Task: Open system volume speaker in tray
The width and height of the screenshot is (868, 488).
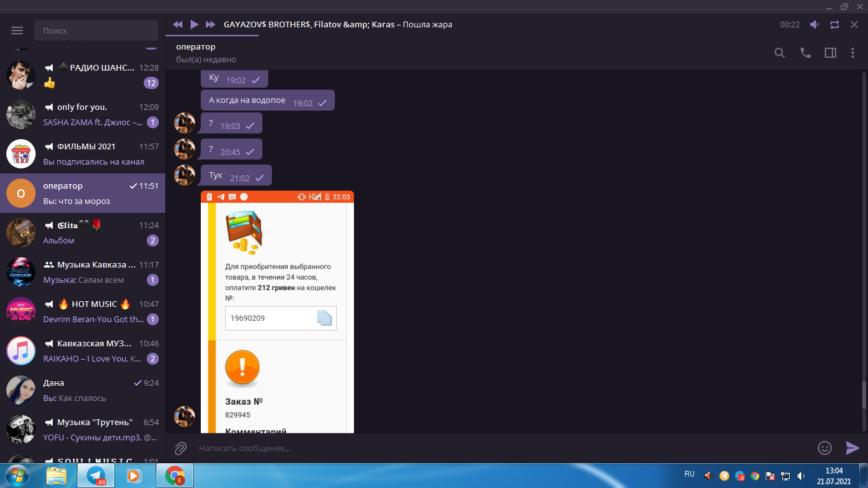Action: tap(801, 475)
